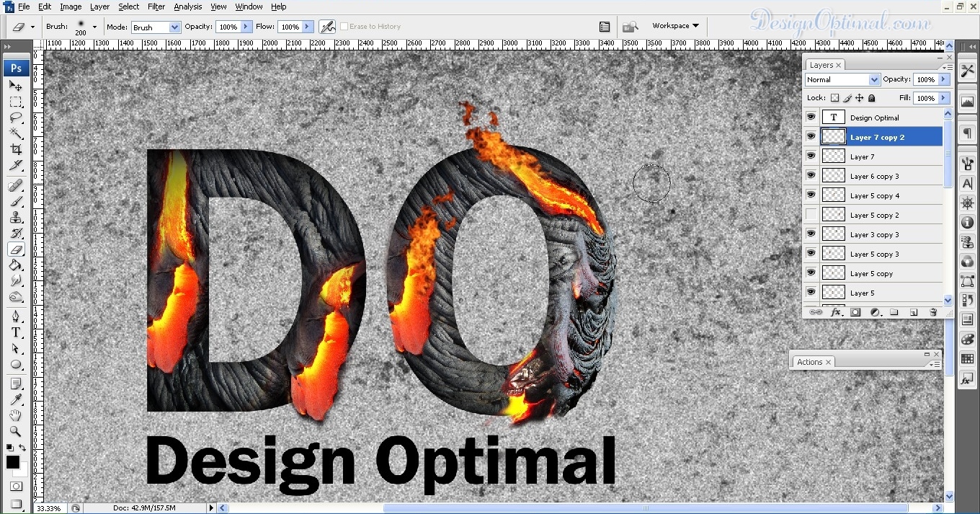Click Add layer mask icon
980x514 pixels.
[x=855, y=312]
